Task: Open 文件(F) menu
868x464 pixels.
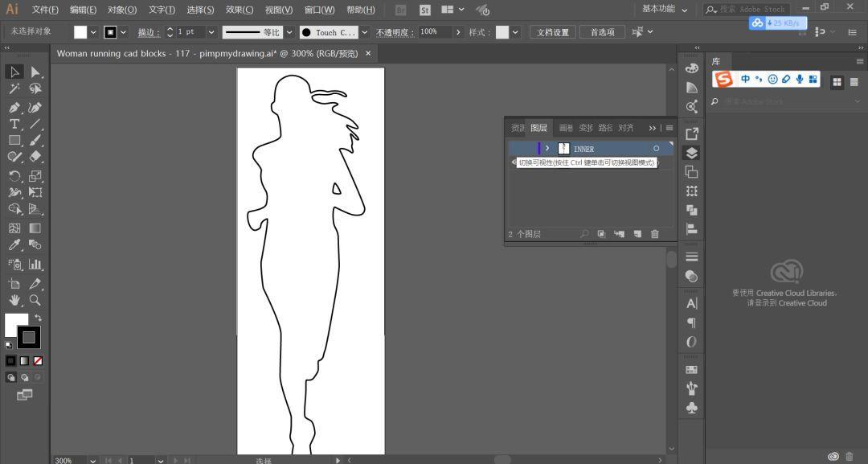Action: point(45,10)
